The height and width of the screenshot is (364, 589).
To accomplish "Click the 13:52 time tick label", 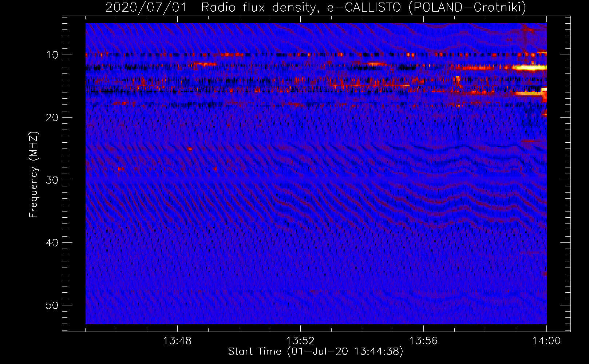I will pyautogui.click(x=300, y=341).
